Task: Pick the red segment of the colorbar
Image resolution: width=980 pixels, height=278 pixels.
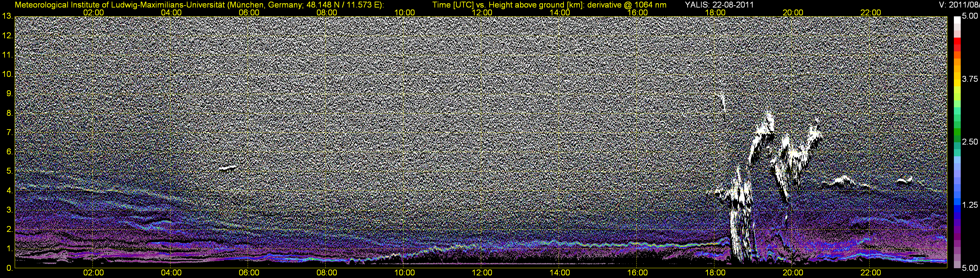Action: coord(957,42)
